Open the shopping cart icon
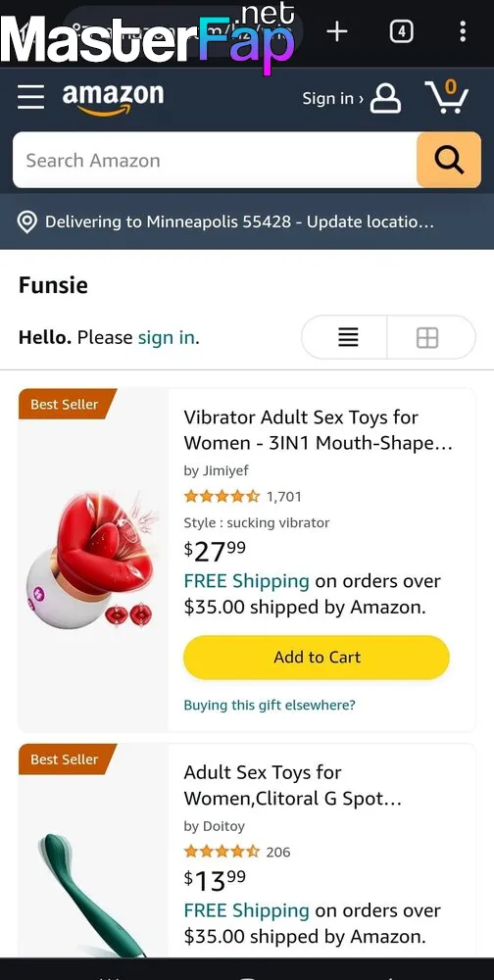This screenshot has height=980, width=494. pos(447,97)
